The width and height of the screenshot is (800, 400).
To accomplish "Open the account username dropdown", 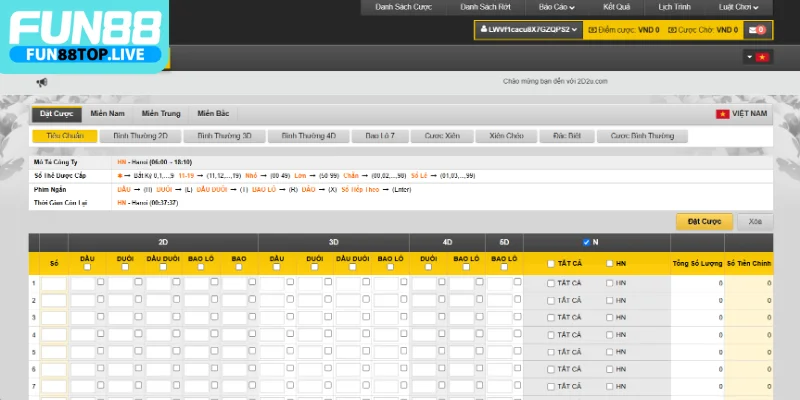I will (529, 30).
